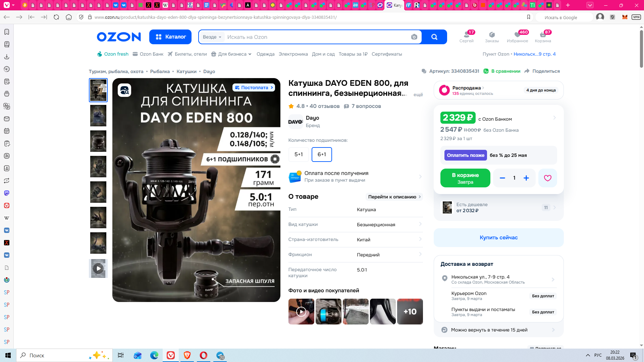This screenshot has height=362, width=644.
Task: Click the blue magnifier search button
Action: pyautogui.click(x=434, y=37)
